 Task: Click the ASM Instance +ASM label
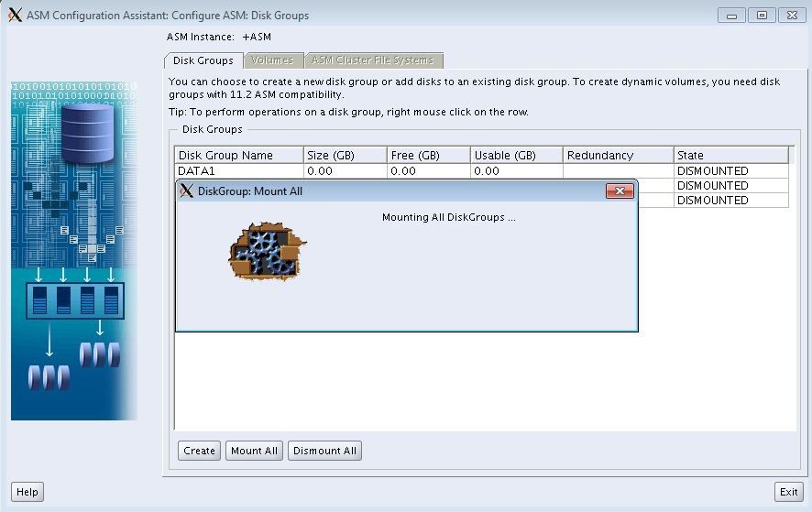(218, 37)
